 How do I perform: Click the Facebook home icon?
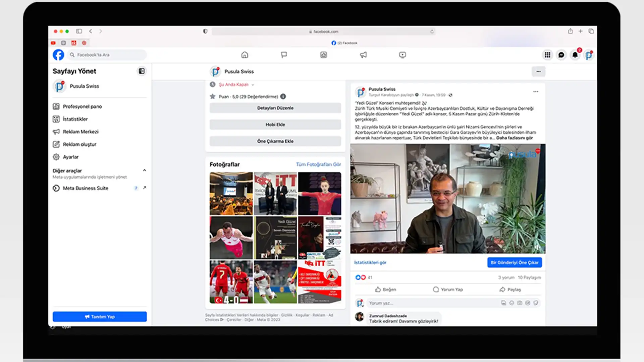click(x=245, y=55)
